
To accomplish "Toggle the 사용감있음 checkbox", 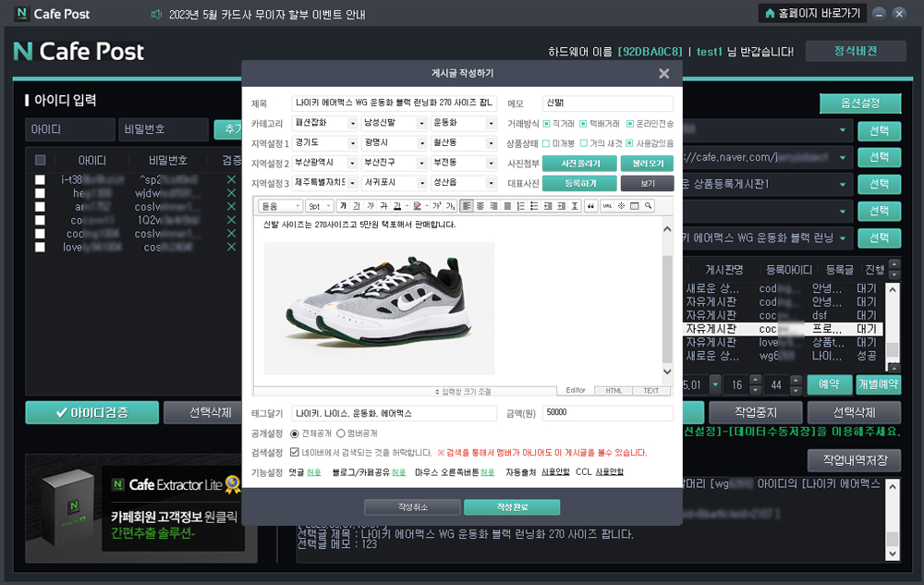I will [x=630, y=143].
